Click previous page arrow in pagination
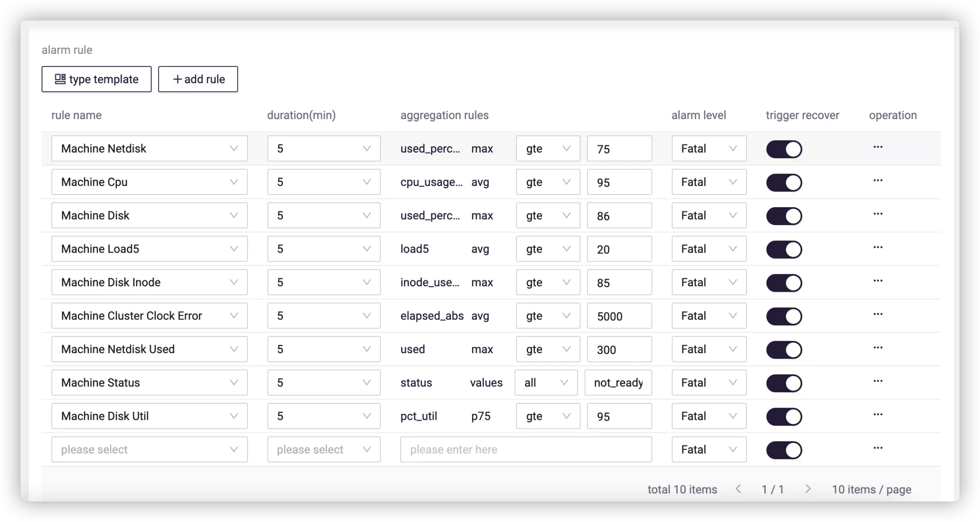This screenshot has height=522, width=980. pos(738,489)
